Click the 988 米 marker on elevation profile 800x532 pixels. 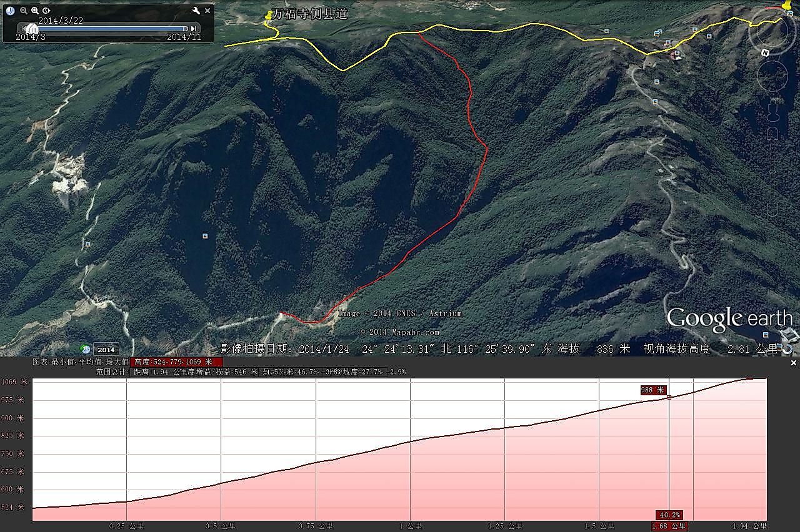[x=652, y=390]
